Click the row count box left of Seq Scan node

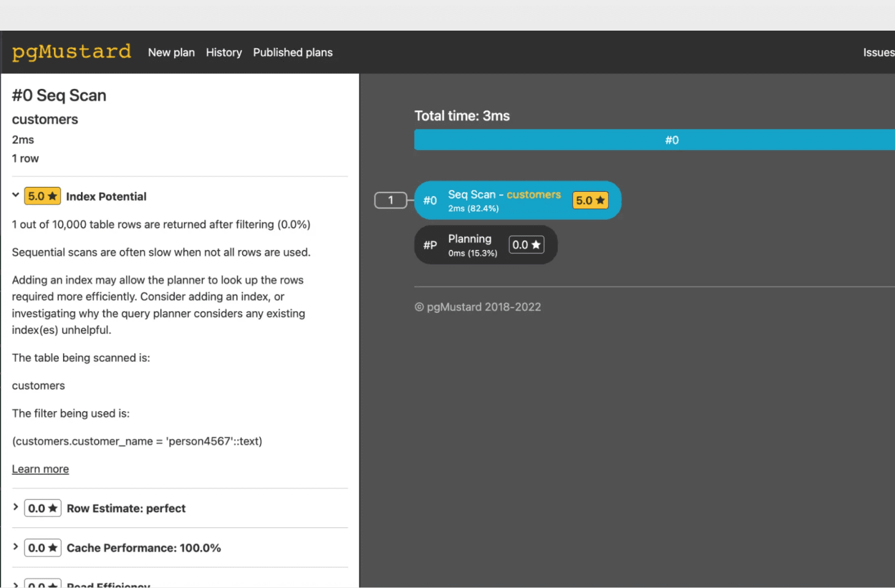click(390, 200)
